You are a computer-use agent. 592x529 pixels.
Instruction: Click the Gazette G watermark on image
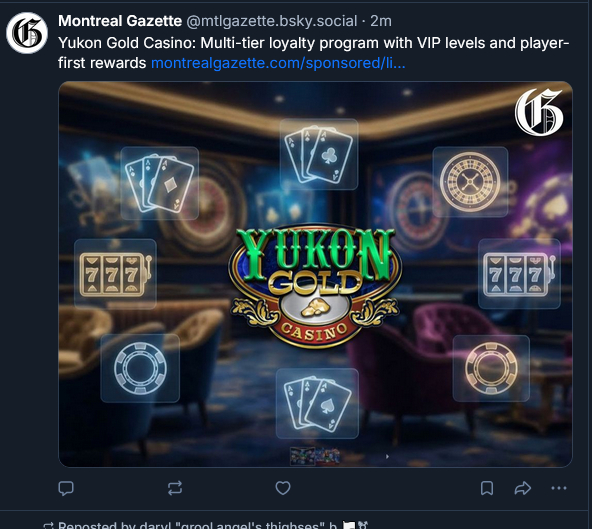(539, 113)
